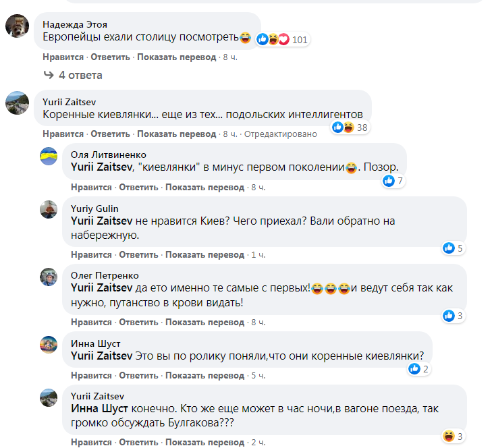The height and width of the screenshot is (448, 492).
Task: Reply to Оля Литвиненко's comment
Action: point(138,187)
